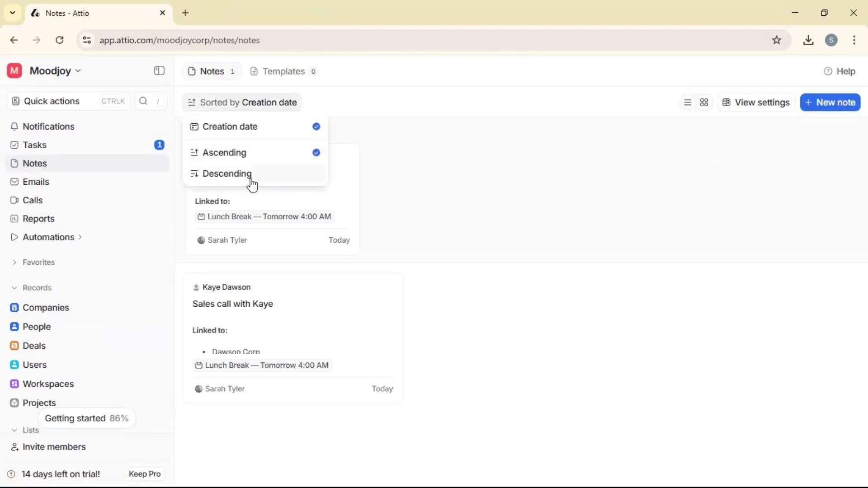Image resolution: width=868 pixels, height=488 pixels.
Task: Open the Sales call with Kaye note
Action: coord(233,304)
